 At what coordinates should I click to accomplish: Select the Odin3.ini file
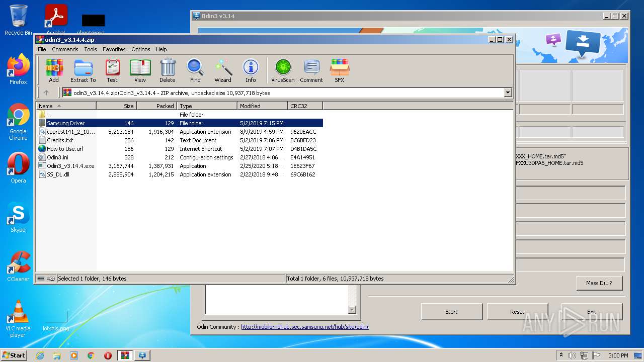click(x=180, y=157)
